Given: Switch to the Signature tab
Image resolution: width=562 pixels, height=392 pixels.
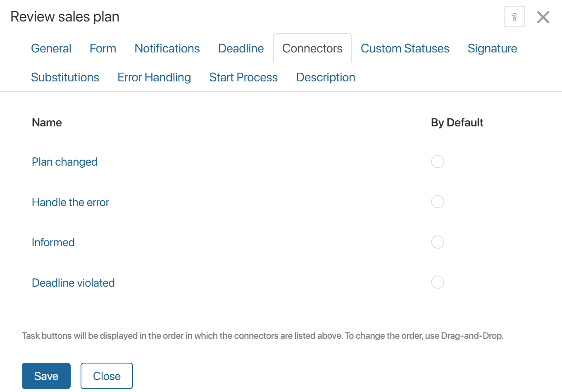Looking at the screenshot, I should click(x=492, y=48).
